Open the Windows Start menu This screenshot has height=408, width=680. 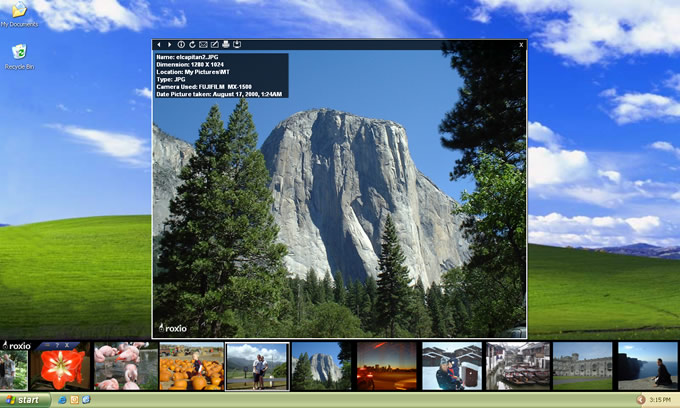coord(25,400)
